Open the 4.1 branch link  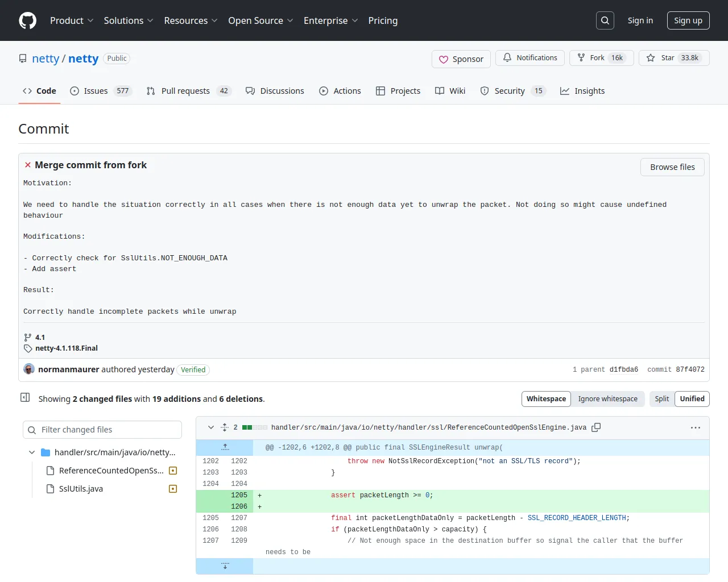[40, 337]
